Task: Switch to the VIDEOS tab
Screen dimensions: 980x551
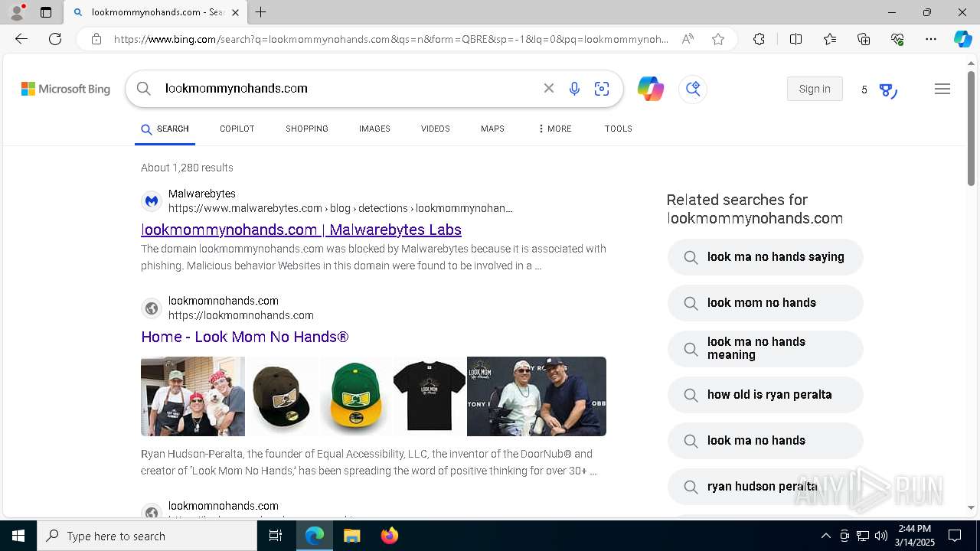Action: pyautogui.click(x=435, y=129)
